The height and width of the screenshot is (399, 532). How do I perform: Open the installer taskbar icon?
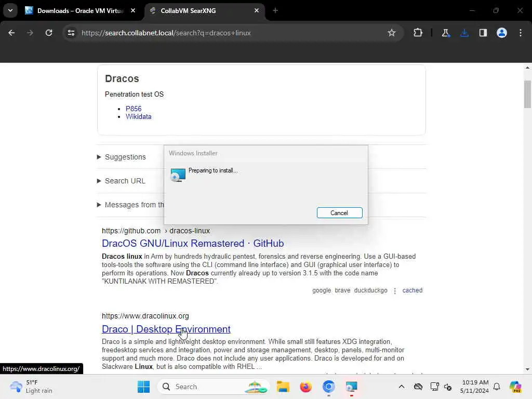[352, 387]
